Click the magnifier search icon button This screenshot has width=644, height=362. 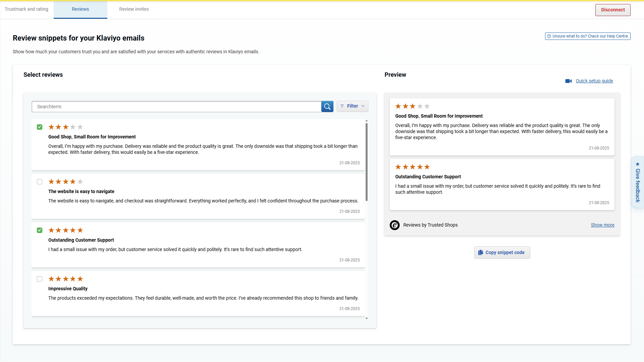click(x=327, y=107)
